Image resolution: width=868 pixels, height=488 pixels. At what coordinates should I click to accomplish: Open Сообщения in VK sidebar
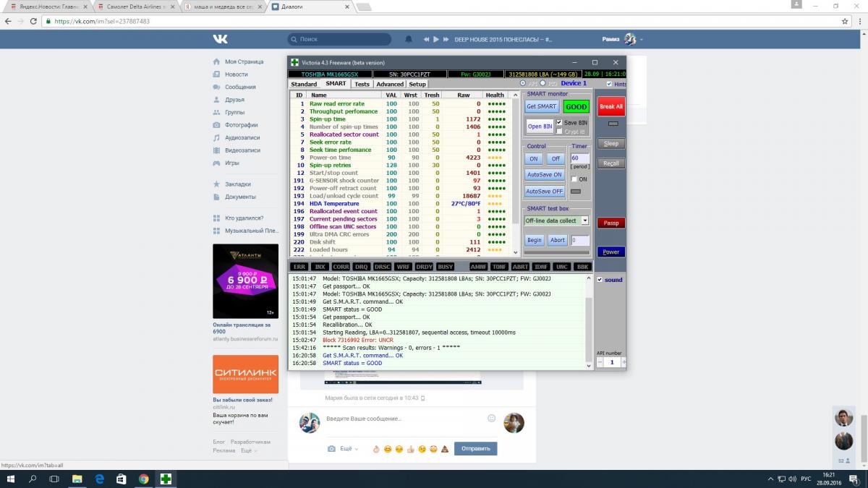coord(239,87)
